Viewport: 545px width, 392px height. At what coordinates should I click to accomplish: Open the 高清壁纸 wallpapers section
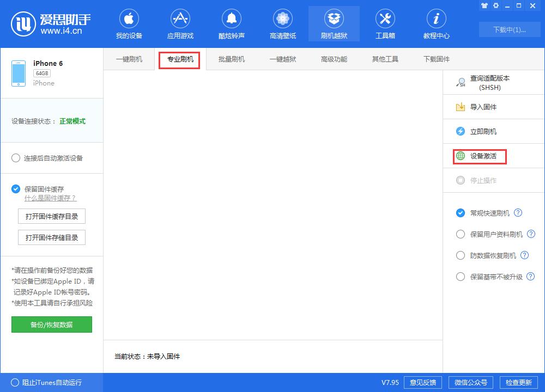pos(282,23)
